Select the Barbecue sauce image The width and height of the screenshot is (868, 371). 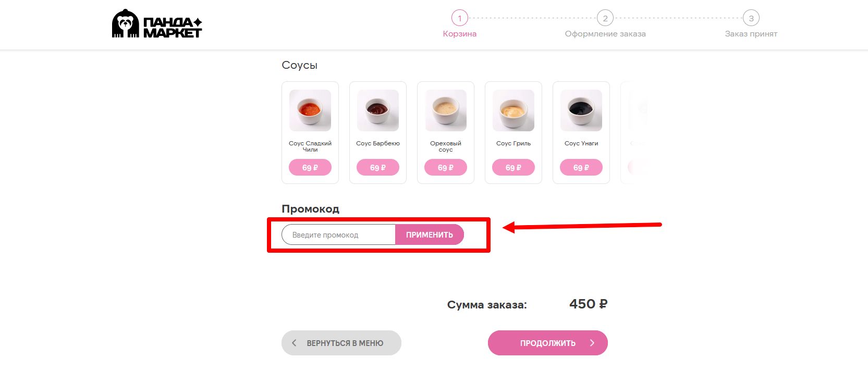click(x=378, y=110)
